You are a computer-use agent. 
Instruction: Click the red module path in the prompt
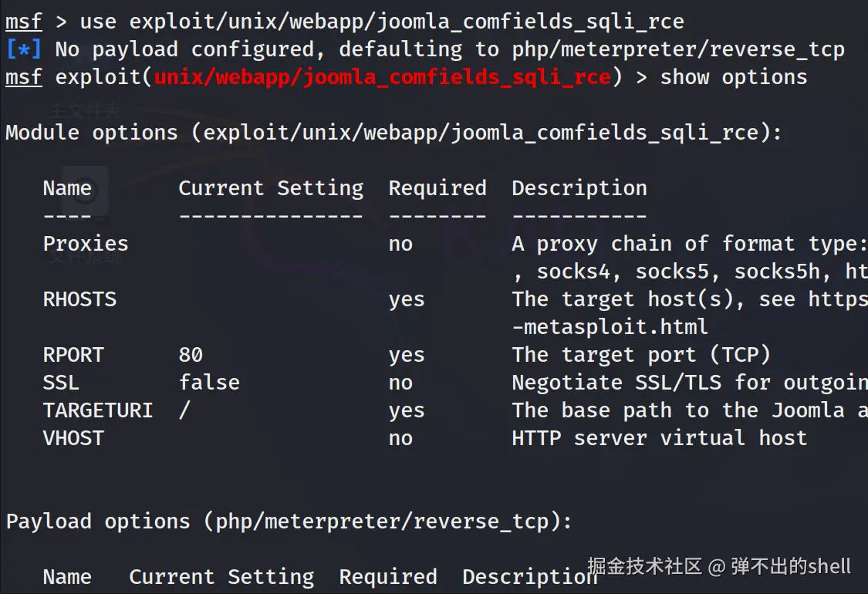point(383,77)
